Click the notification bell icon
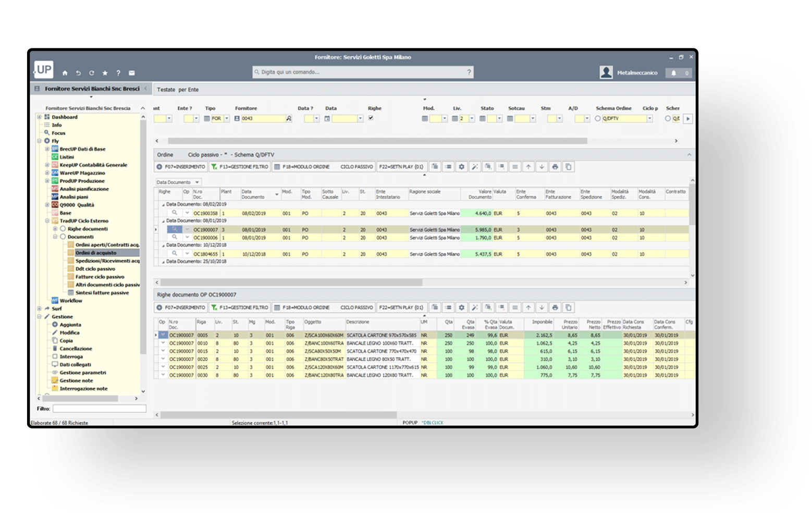812x518 pixels. tap(673, 73)
